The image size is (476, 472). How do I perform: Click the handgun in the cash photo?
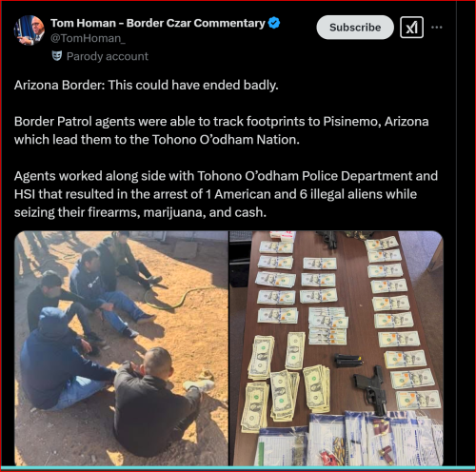[x=371, y=390]
